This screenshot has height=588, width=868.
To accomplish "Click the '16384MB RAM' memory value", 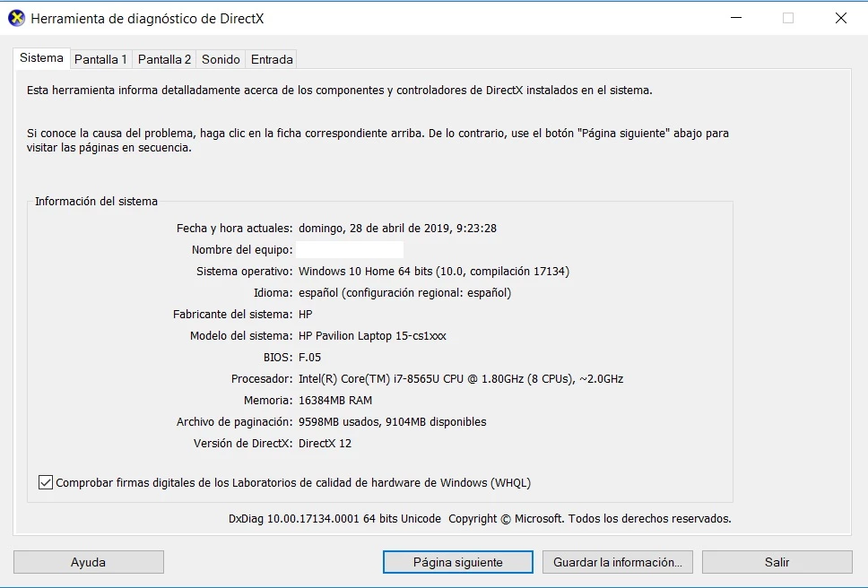I will [x=334, y=401].
